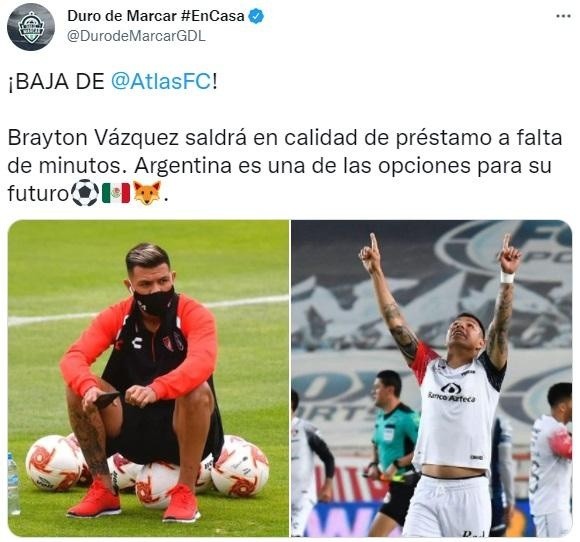Click the Banco Azteca jersey logo
The image size is (580, 542).
pyautogui.click(x=451, y=393)
